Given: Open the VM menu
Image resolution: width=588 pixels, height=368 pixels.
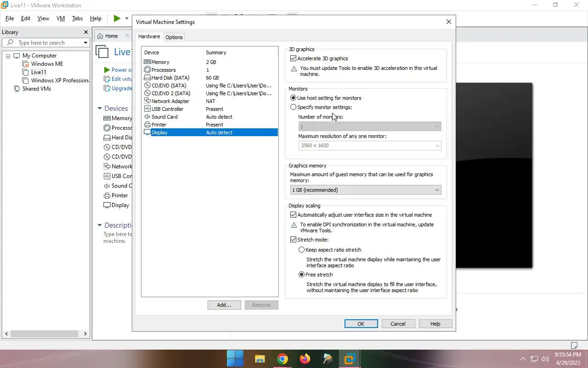Looking at the screenshot, I should tap(61, 18).
